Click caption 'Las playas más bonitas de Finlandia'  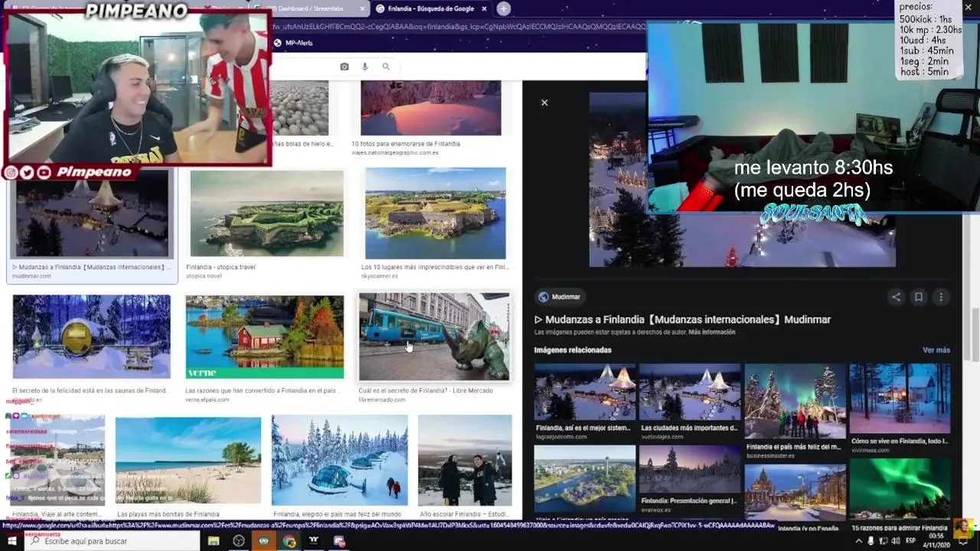click(168, 514)
